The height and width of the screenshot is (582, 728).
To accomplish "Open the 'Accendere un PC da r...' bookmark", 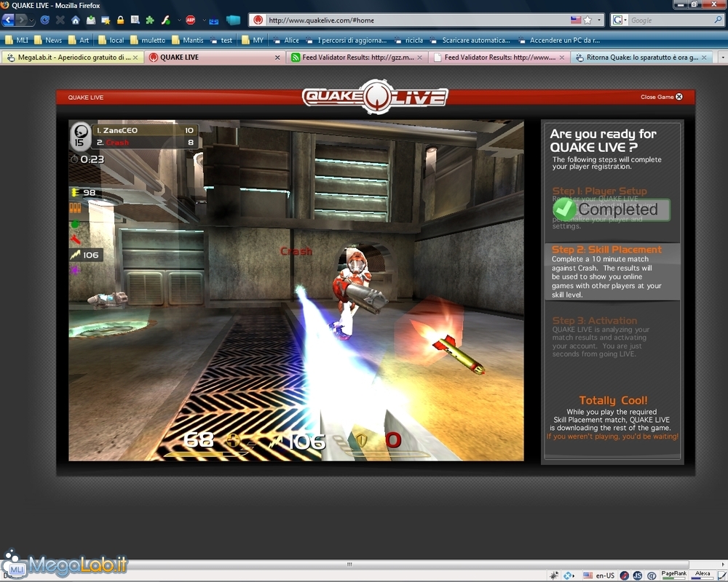I will click(559, 41).
